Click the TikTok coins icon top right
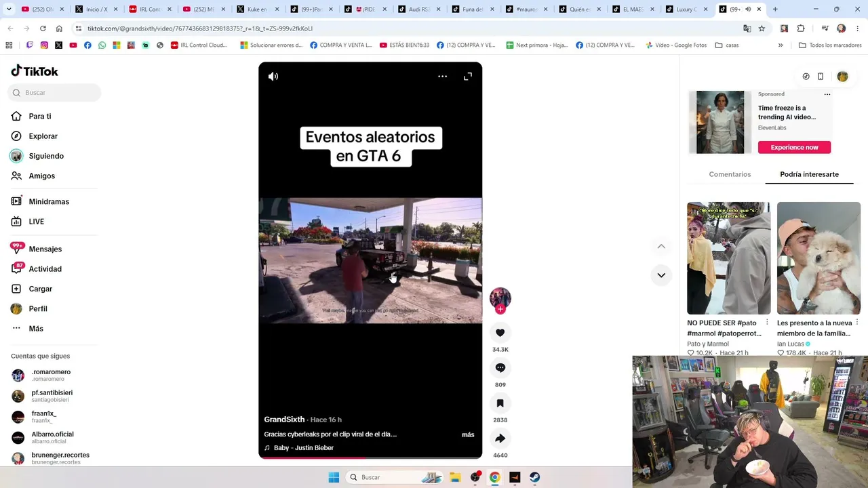868x488 pixels. (806, 77)
